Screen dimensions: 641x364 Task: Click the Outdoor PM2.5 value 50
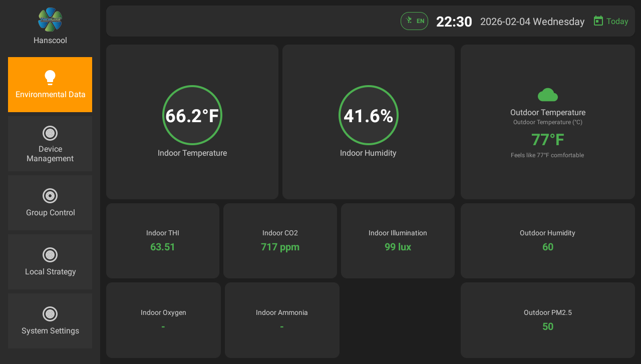(548, 326)
